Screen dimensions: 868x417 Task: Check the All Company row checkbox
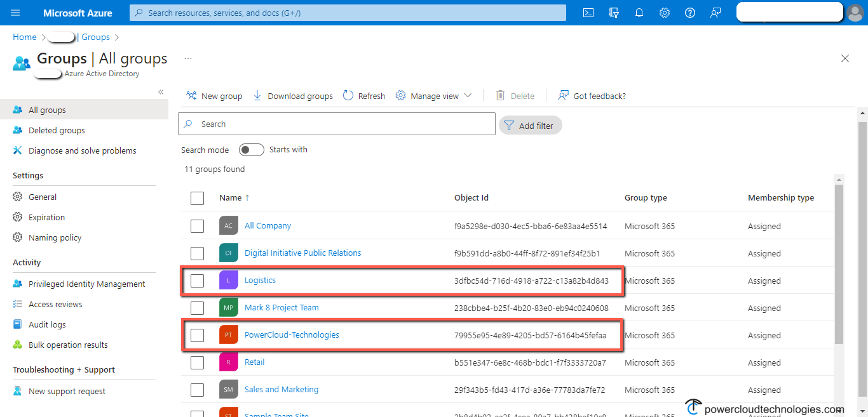[x=198, y=226]
